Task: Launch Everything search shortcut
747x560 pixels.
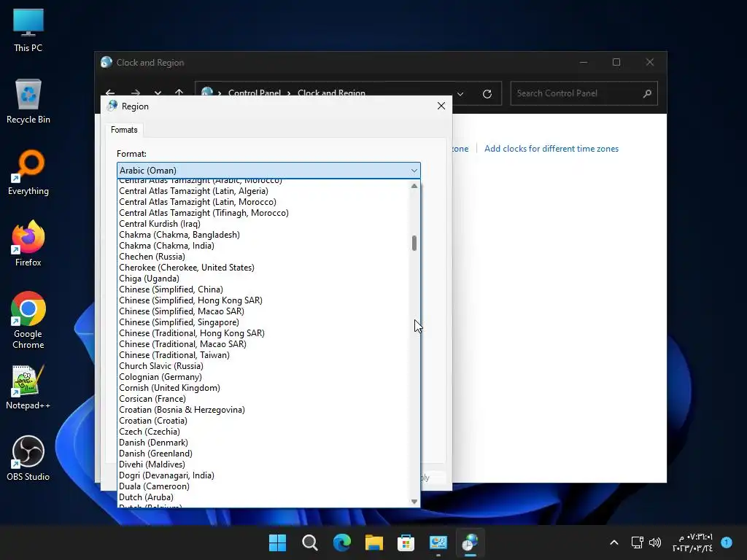Action: click(x=28, y=173)
